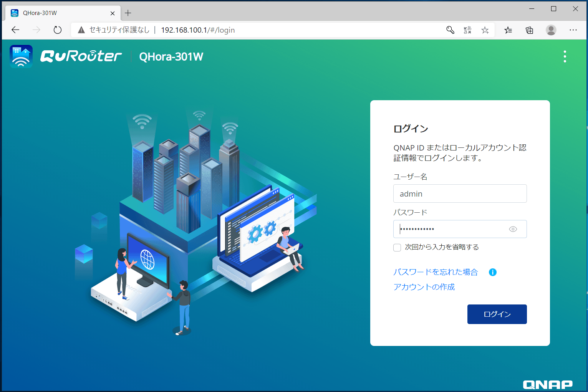Image resolution: width=588 pixels, height=392 pixels.
Task: Toggle password visibility eye icon
Action: click(x=513, y=229)
